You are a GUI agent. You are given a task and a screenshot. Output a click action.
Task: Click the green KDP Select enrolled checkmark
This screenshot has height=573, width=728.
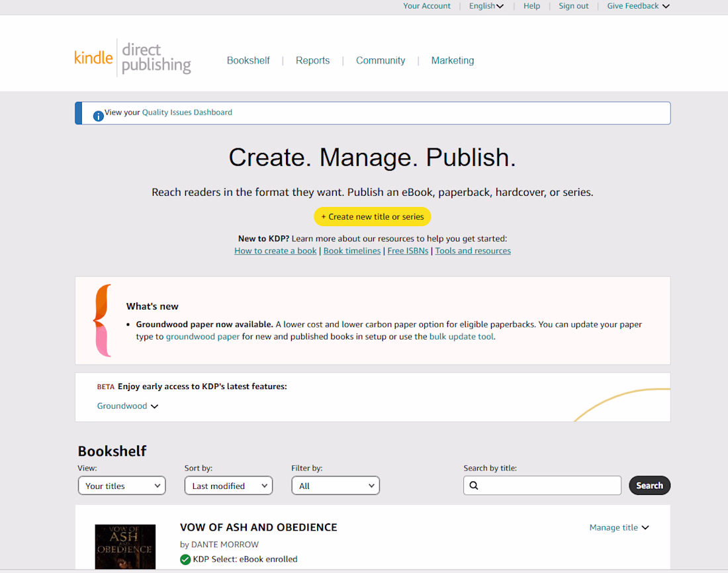185,560
